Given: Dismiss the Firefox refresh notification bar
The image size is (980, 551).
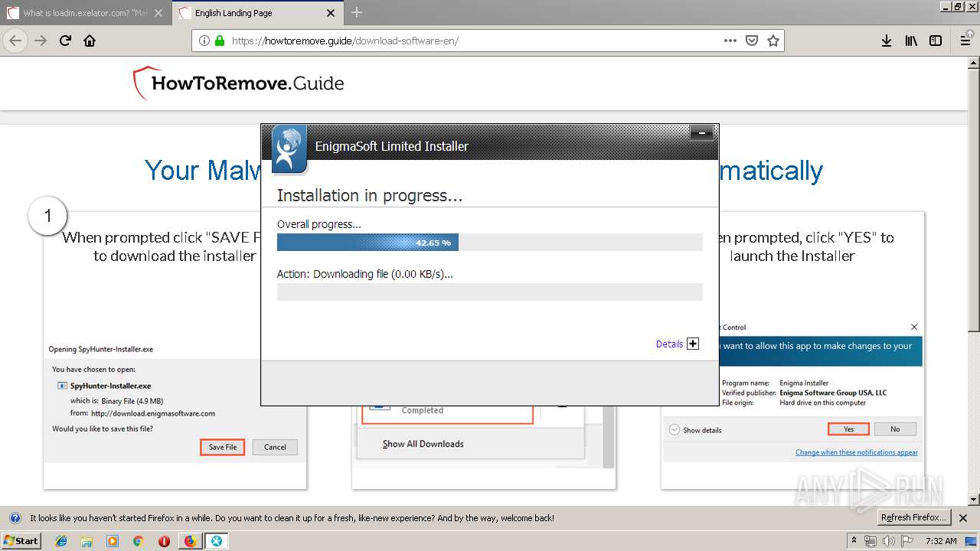Looking at the screenshot, I should 964,518.
